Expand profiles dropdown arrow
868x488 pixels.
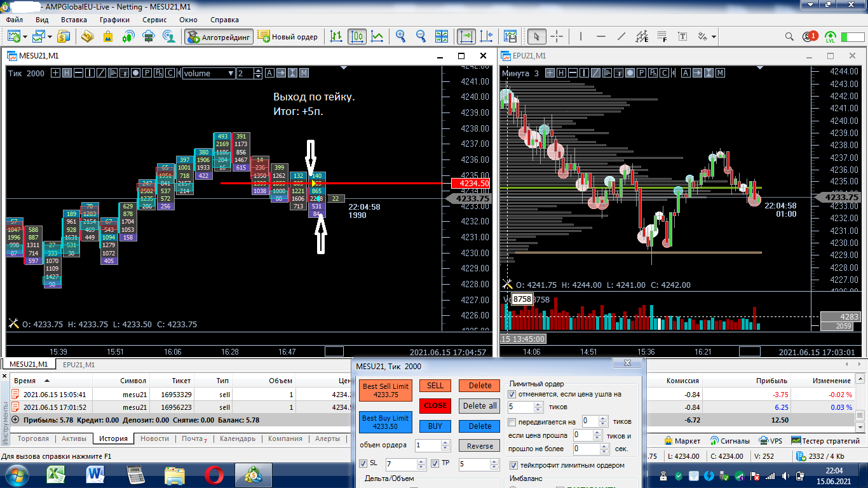tap(50, 36)
